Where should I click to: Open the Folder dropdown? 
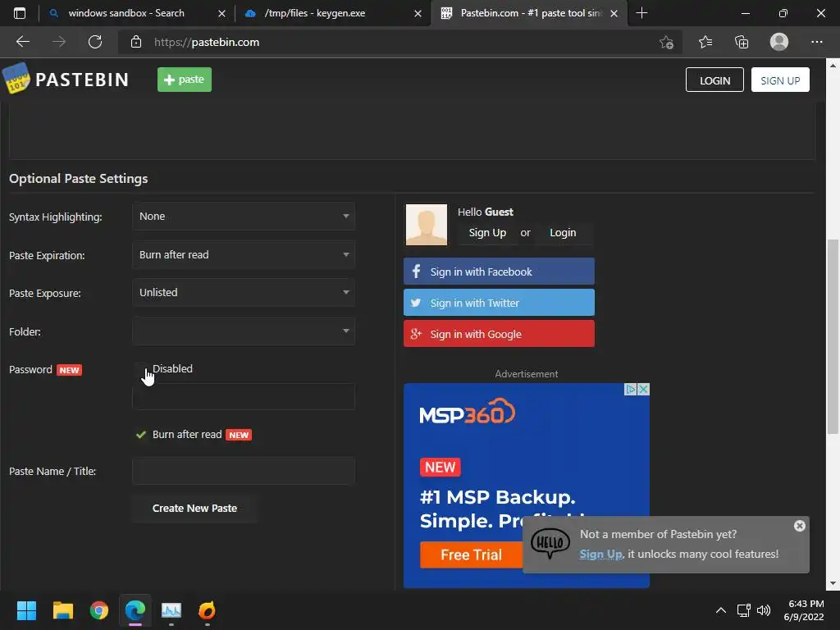tap(244, 331)
